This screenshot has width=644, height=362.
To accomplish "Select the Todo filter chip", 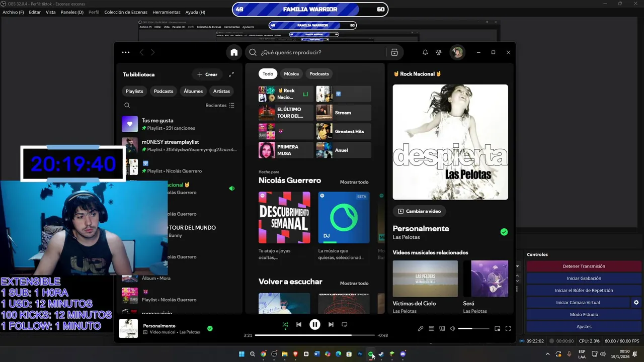I will [x=268, y=74].
